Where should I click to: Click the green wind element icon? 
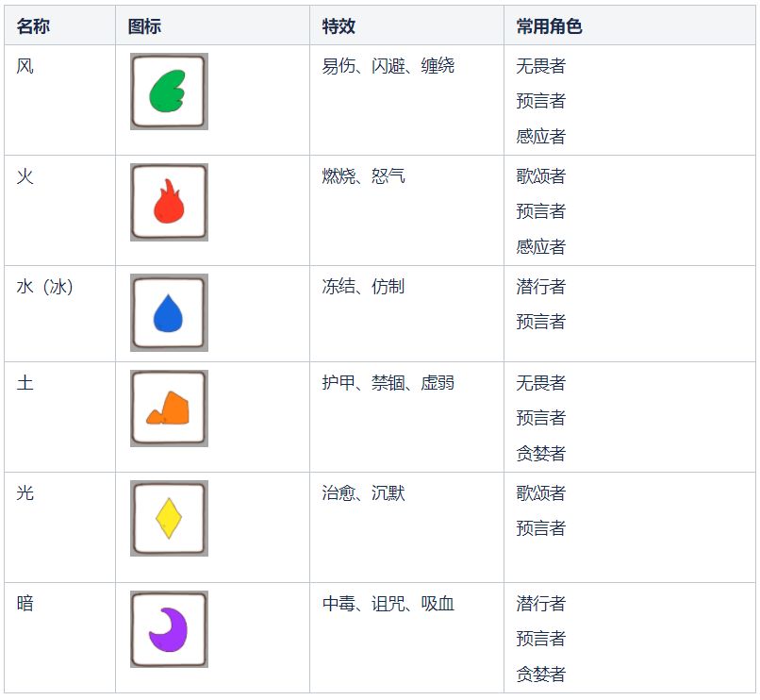tap(169, 92)
